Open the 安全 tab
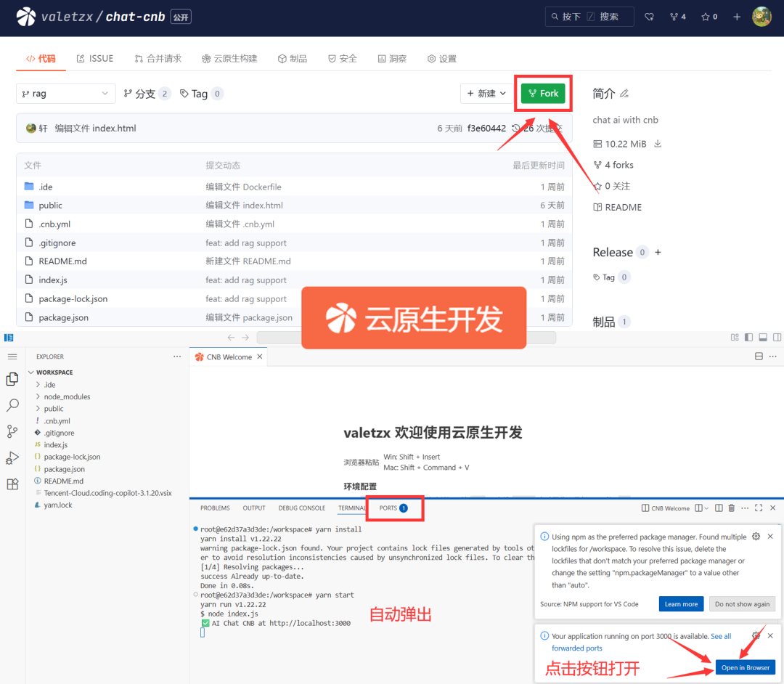 343,59
